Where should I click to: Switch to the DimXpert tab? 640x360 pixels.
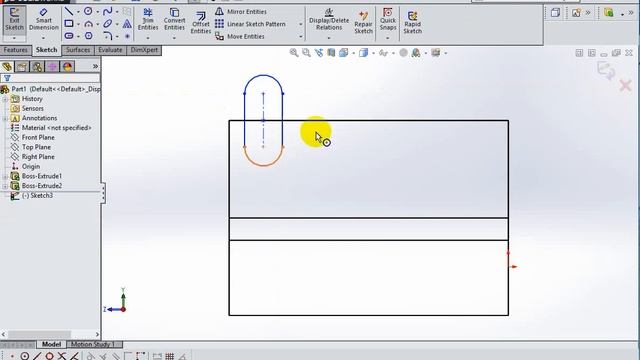pyautogui.click(x=144, y=50)
